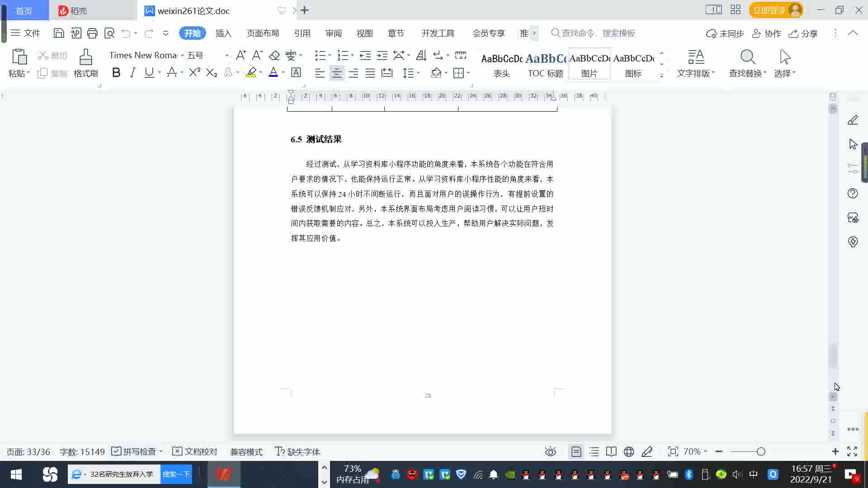Open the 视图 ribbon tab

click(364, 33)
